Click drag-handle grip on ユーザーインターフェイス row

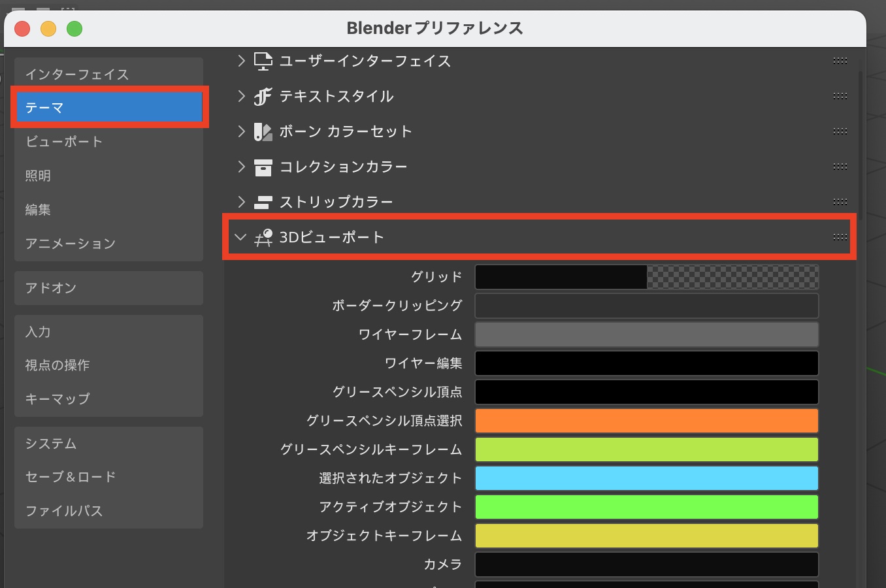point(840,61)
